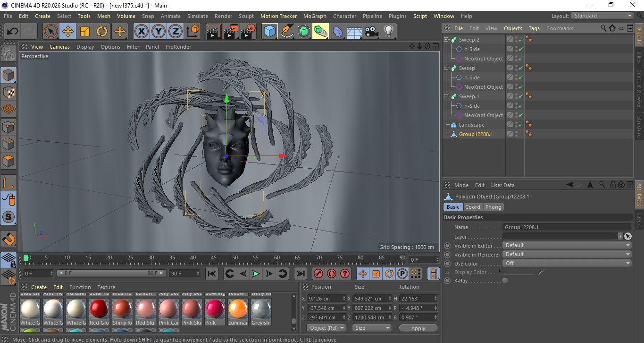
Task: Open Objects manager Tags menu
Action: (x=534, y=28)
